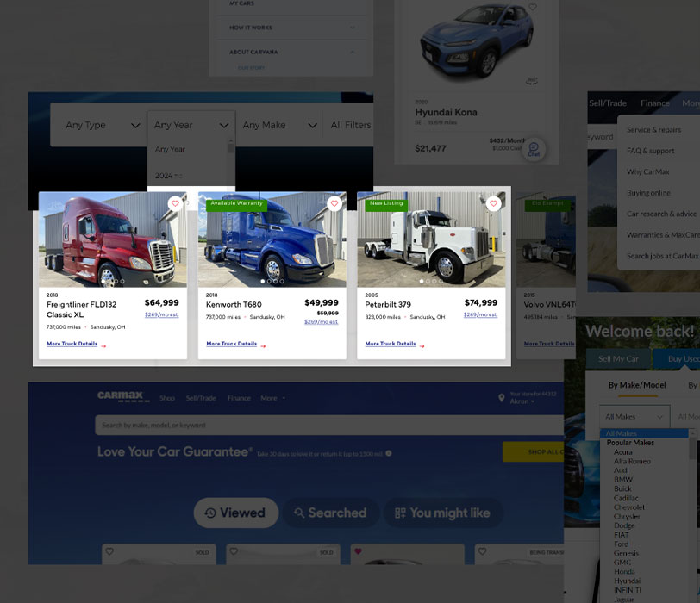Favorite the Peterbilt 379 heart icon
Image resolution: width=700 pixels, height=603 pixels.
tap(493, 203)
